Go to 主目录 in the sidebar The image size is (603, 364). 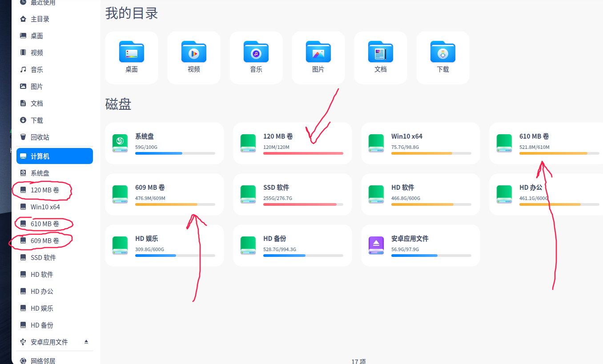coord(55,19)
